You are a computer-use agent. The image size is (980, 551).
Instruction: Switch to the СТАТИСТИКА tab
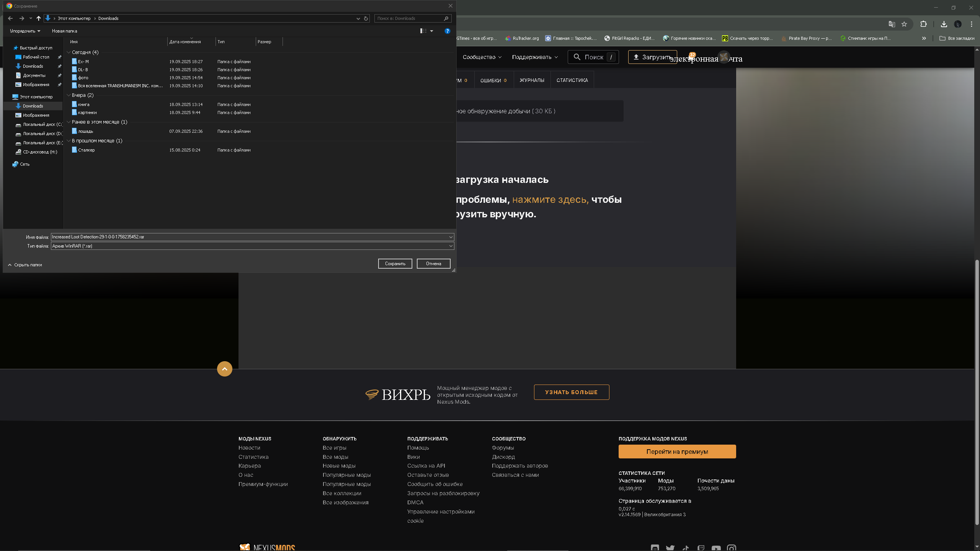(x=572, y=80)
